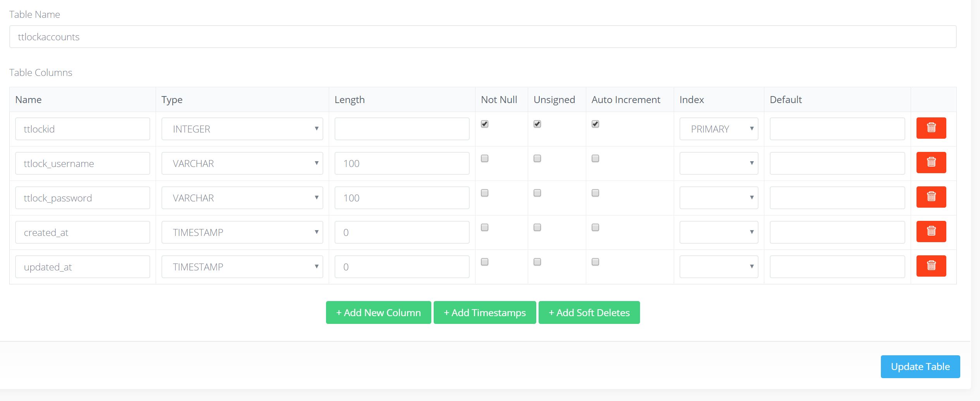The height and width of the screenshot is (401, 980).
Task: Click the Add Timestamps button
Action: [x=485, y=312]
